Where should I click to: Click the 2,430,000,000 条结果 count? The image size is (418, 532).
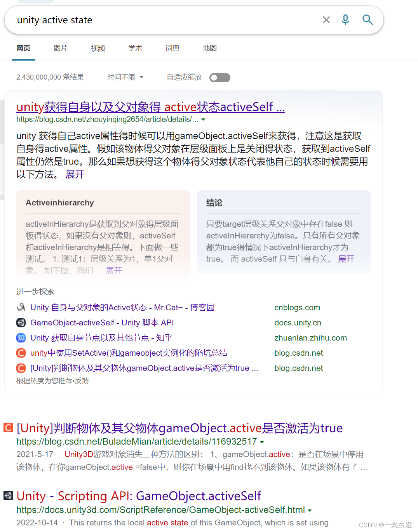[x=50, y=77]
